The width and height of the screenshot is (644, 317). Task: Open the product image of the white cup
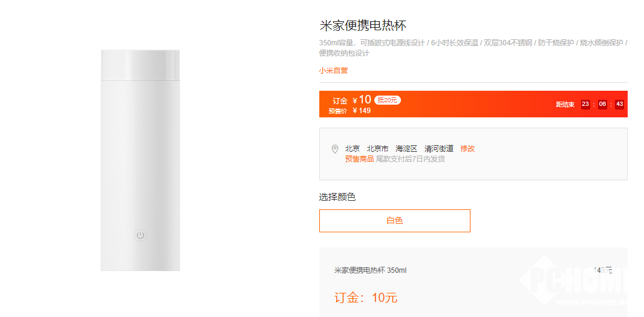[140, 160]
